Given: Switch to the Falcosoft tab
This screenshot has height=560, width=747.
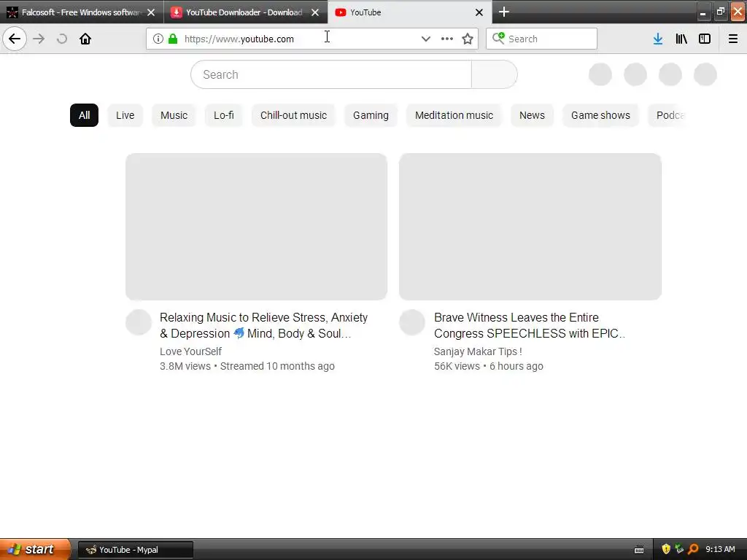Looking at the screenshot, I should [82, 12].
